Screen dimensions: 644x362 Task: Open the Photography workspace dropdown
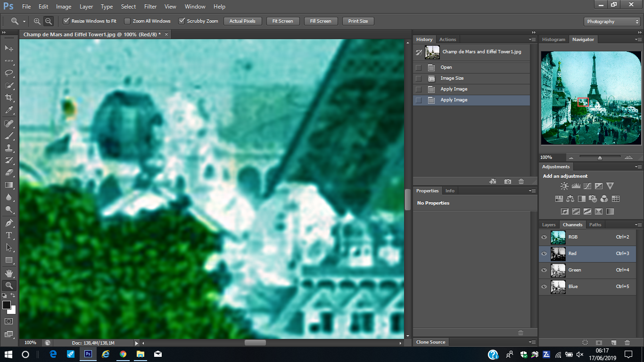click(x=611, y=22)
